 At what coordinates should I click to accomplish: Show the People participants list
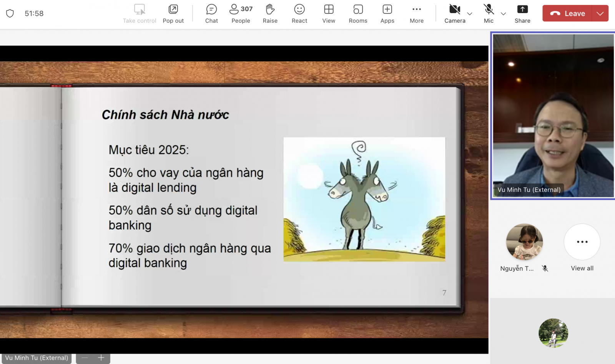pyautogui.click(x=241, y=14)
